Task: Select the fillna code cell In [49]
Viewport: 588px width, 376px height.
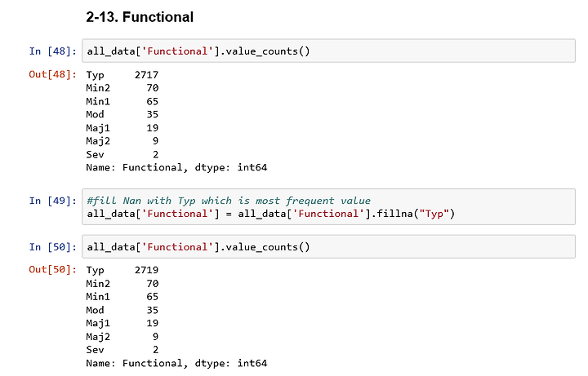Action: pyautogui.click(x=328, y=206)
